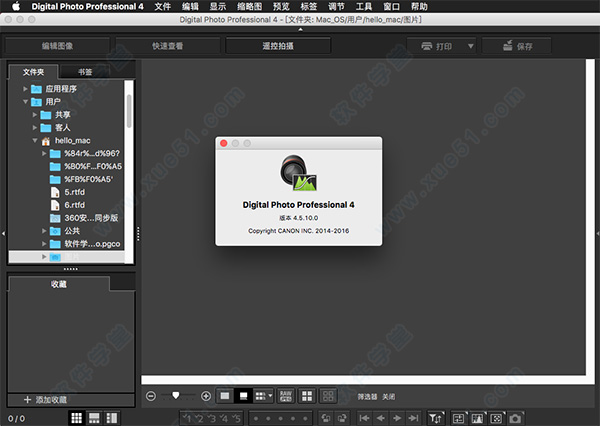Open the print options dropdown arrow

click(x=471, y=46)
